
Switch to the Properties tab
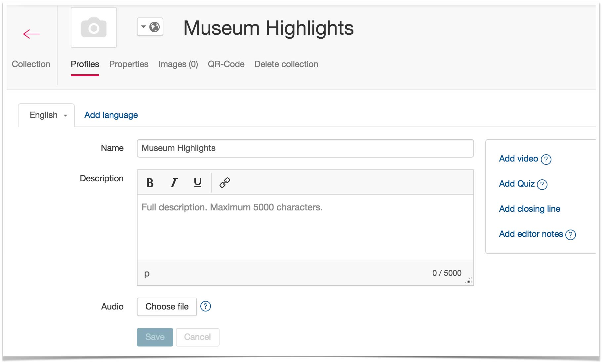(x=129, y=64)
